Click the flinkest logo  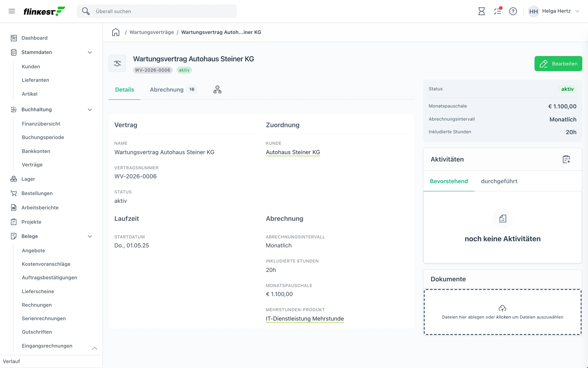point(44,11)
